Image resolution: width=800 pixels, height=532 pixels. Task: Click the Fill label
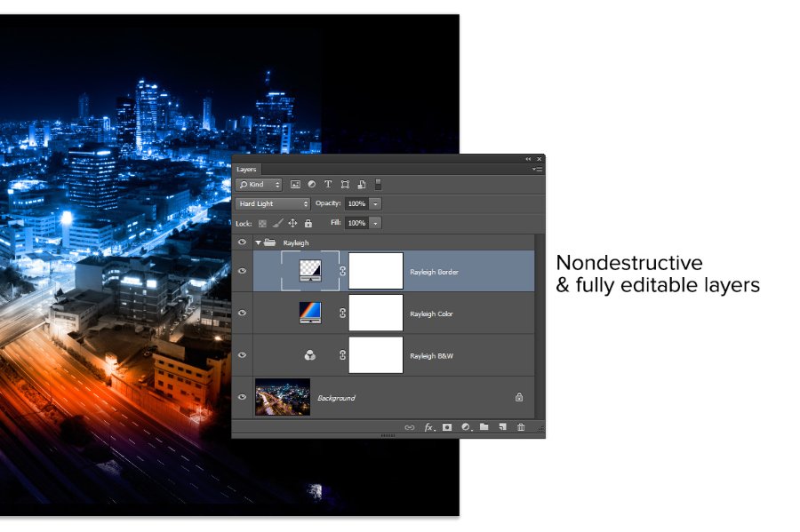coord(336,223)
